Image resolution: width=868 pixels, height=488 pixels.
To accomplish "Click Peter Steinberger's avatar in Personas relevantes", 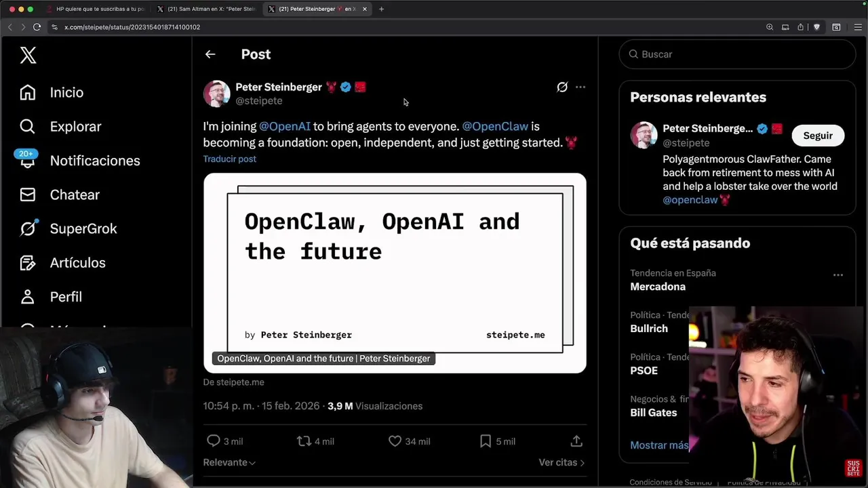I will (644, 135).
